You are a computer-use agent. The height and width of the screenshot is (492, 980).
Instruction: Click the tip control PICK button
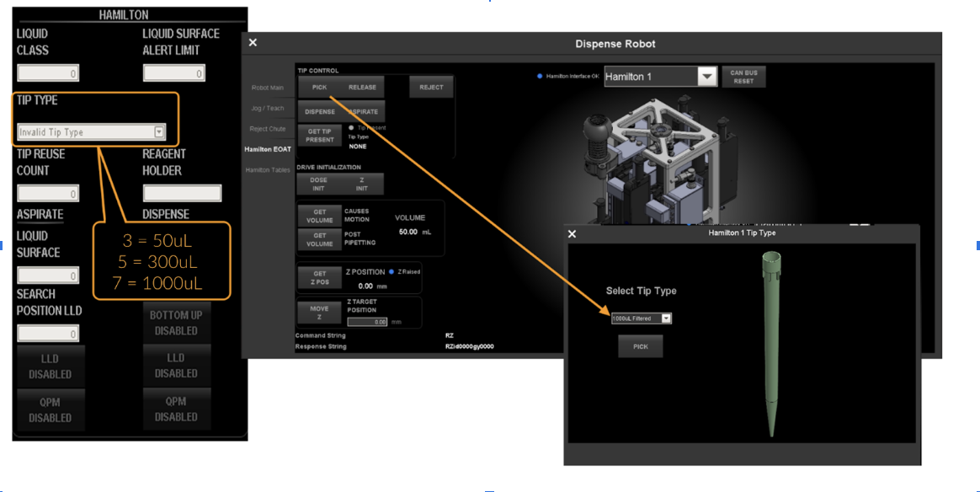pyautogui.click(x=319, y=88)
